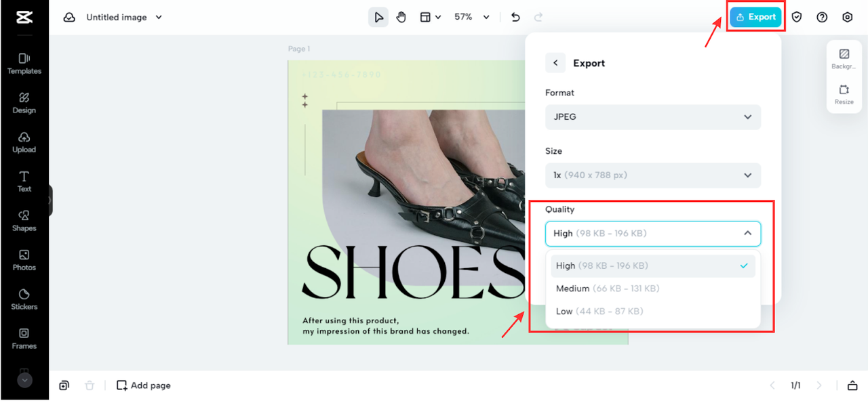The height and width of the screenshot is (403, 868).
Task: Open the 1x size dropdown
Action: (653, 175)
